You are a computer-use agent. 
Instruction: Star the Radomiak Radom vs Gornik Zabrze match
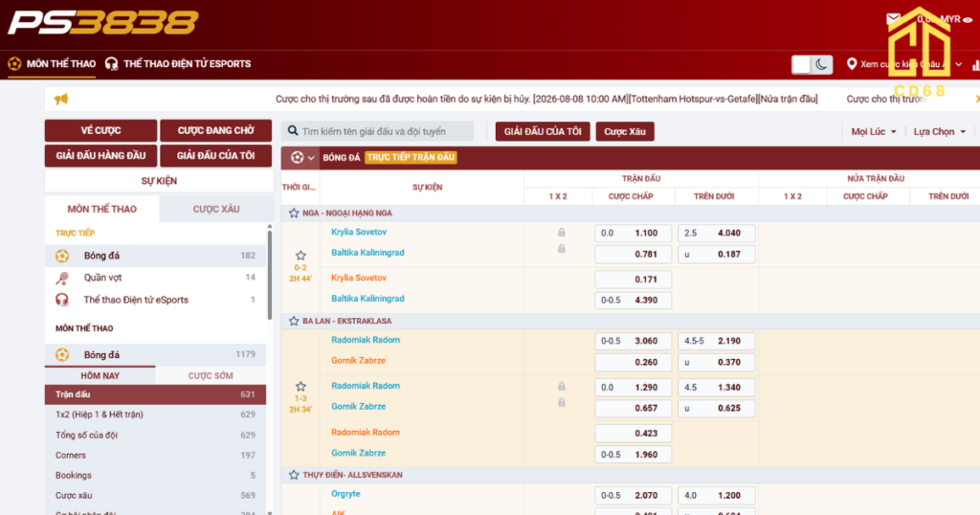coord(301,387)
